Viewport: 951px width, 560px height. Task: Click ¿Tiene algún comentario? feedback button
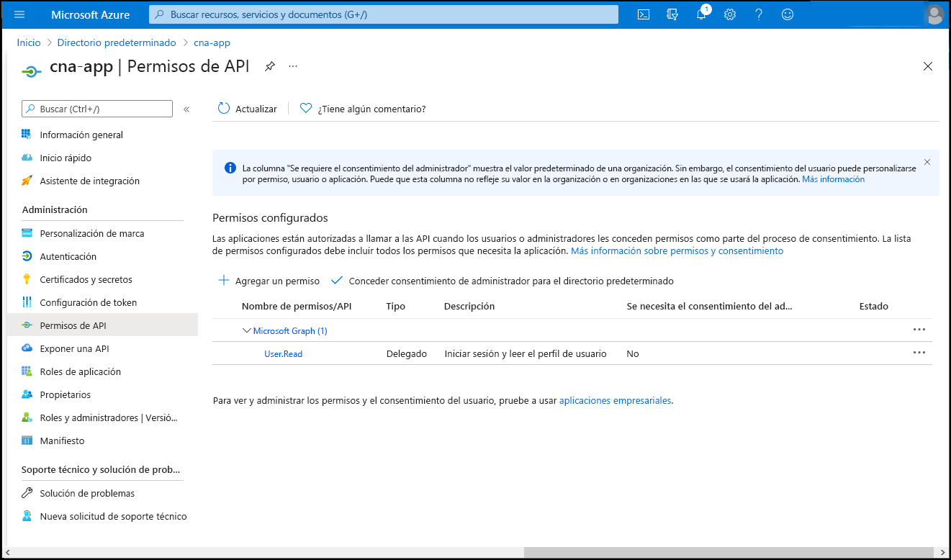point(363,109)
